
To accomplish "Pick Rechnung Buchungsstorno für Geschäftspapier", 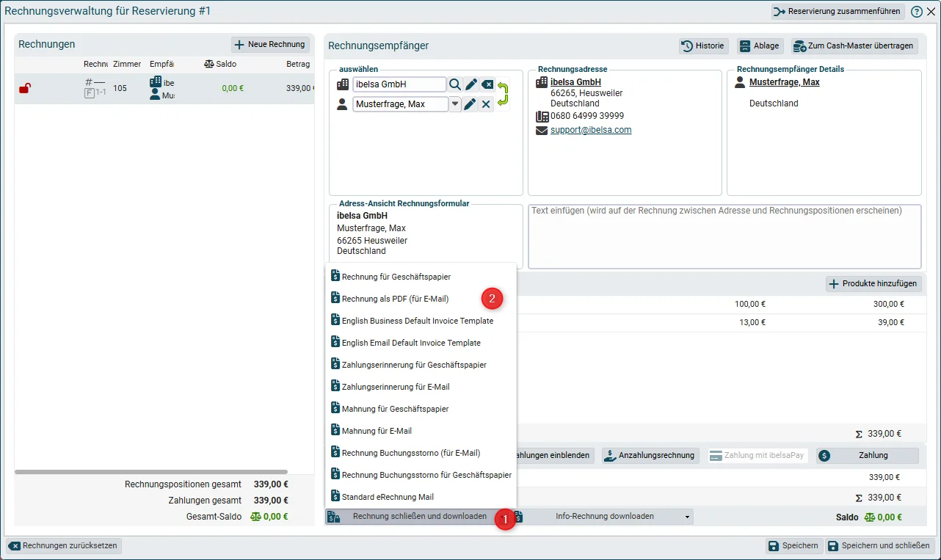I will click(421, 475).
